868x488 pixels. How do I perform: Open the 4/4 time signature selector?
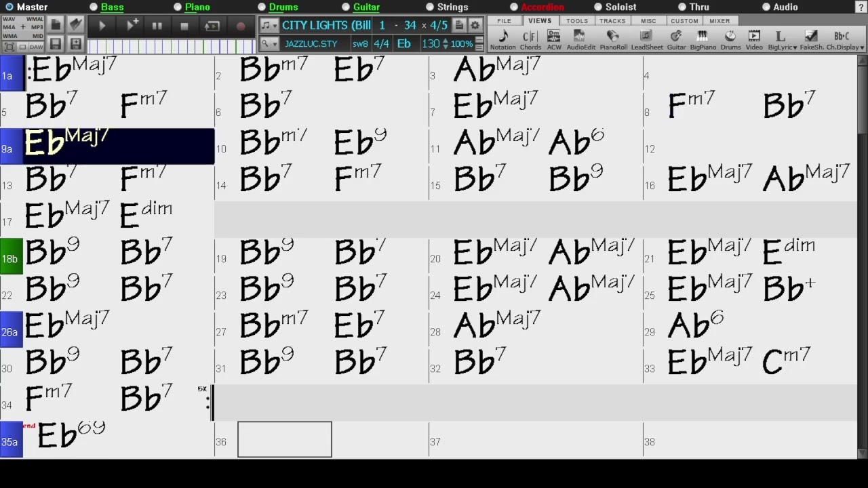382,43
